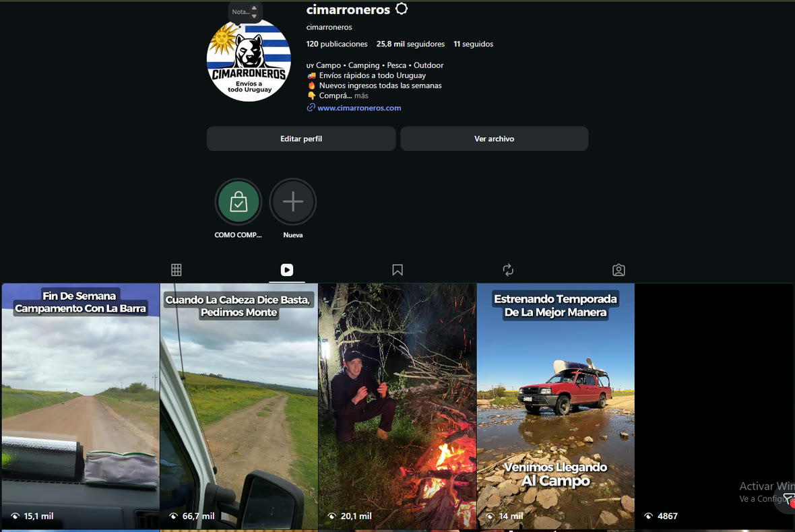Click the Nuevos ingresos todas las semanas line

375,86
